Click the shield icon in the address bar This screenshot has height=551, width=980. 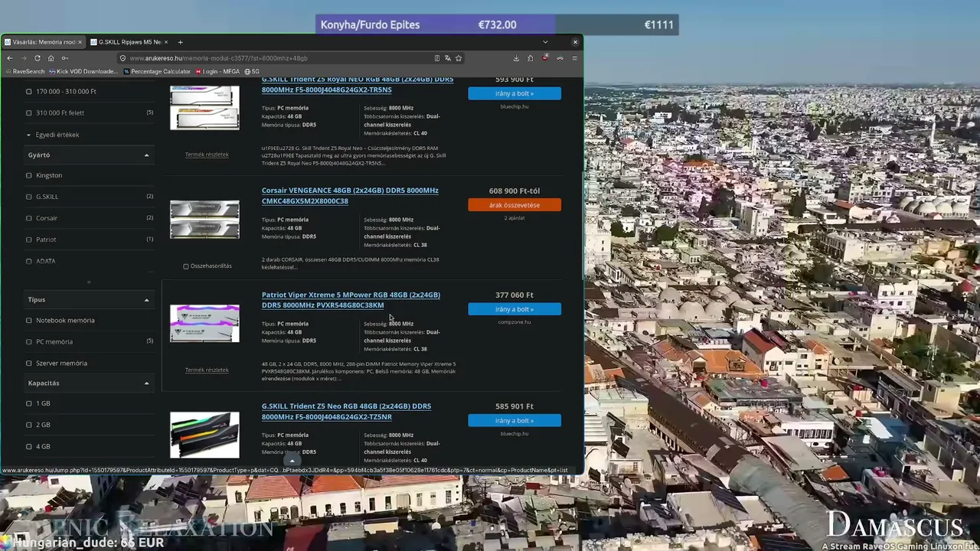(x=122, y=58)
